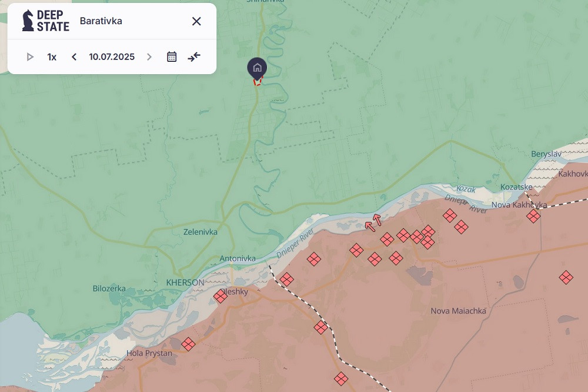Click the compare arrows icon

pyautogui.click(x=194, y=57)
